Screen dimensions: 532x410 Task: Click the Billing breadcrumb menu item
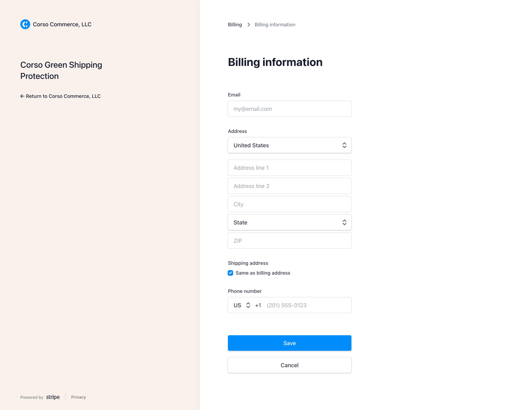click(235, 25)
